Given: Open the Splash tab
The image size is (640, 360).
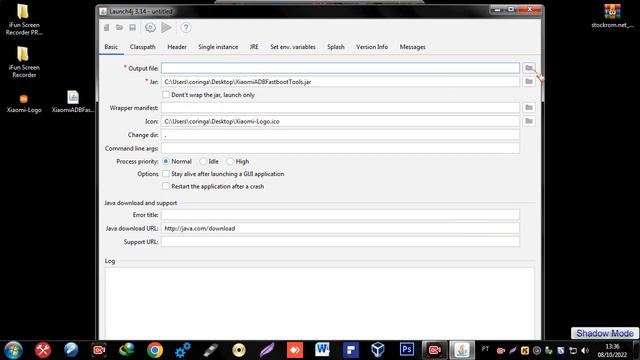Looking at the screenshot, I should click(336, 47).
